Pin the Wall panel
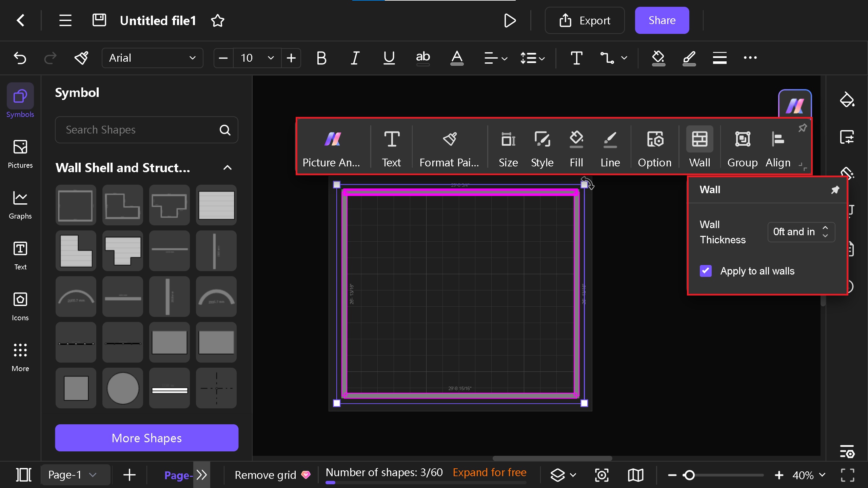Image resolution: width=868 pixels, height=488 pixels. click(835, 190)
